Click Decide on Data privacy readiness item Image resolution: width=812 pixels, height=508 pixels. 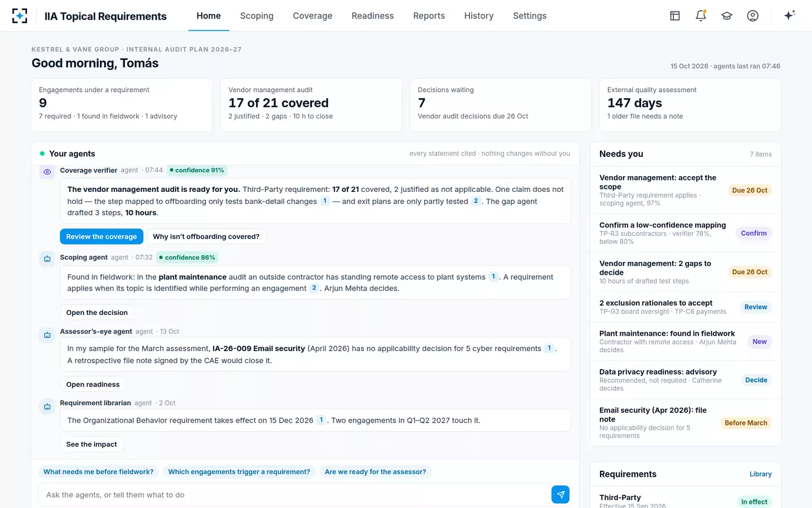pyautogui.click(x=756, y=380)
